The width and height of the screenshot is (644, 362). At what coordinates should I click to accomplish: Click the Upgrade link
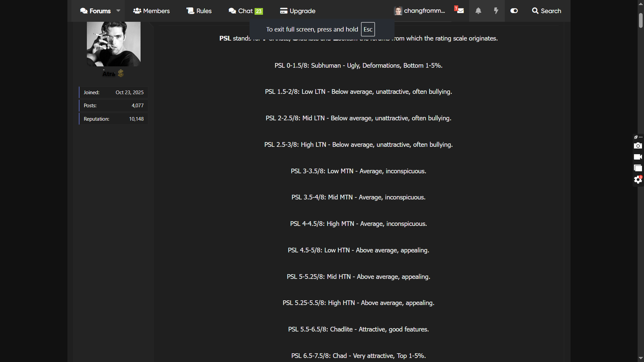(298, 11)
